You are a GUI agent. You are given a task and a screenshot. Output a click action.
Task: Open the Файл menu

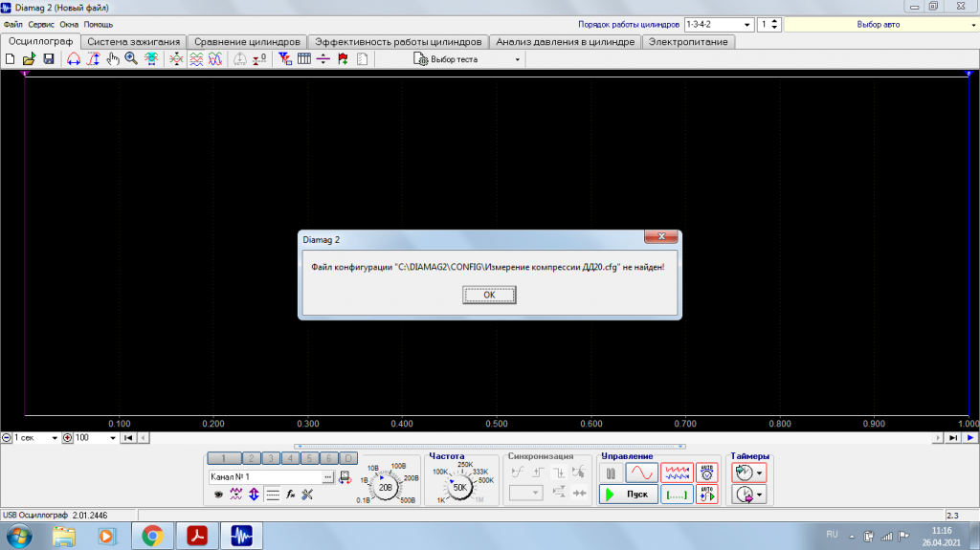click(13, 24)
